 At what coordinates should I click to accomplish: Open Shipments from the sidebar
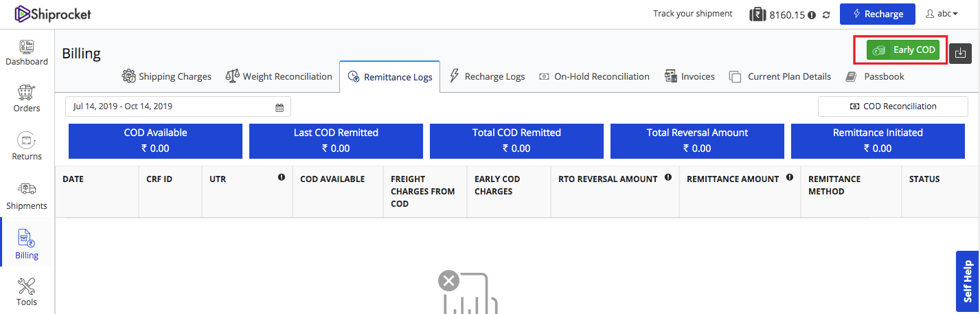coord(27,196)
